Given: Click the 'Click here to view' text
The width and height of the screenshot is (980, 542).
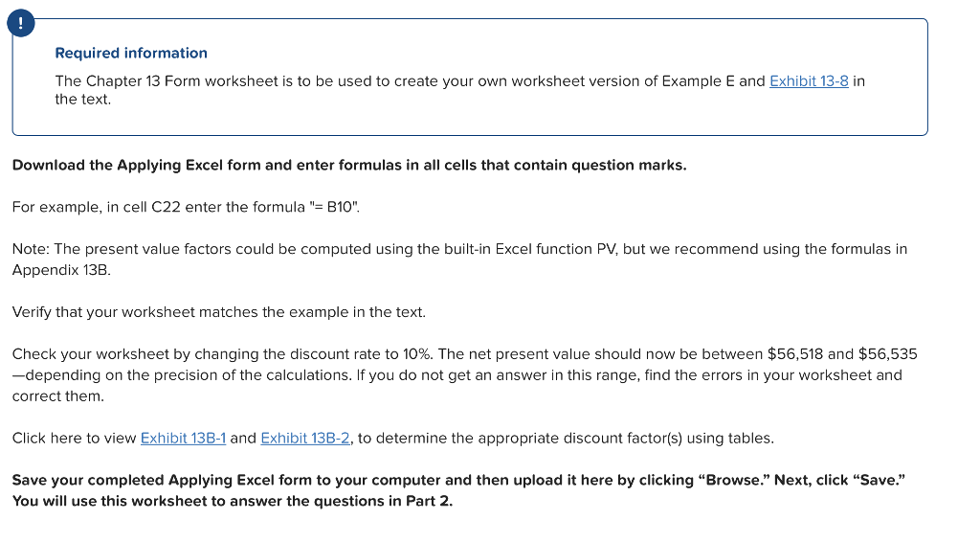Looking at the screenshot, I should pyautogui.click(x=75, y=439).
